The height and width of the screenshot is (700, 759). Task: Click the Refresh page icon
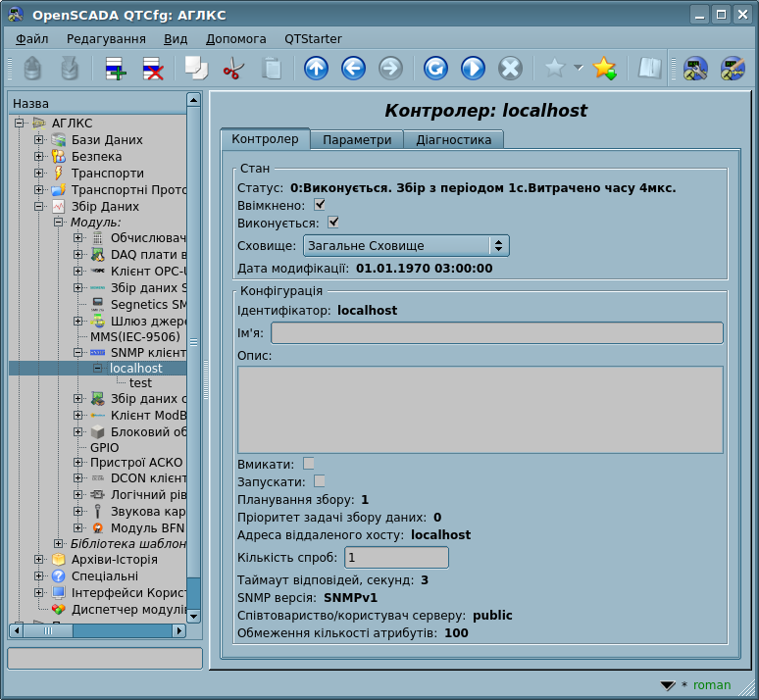(x=435, y=69)
